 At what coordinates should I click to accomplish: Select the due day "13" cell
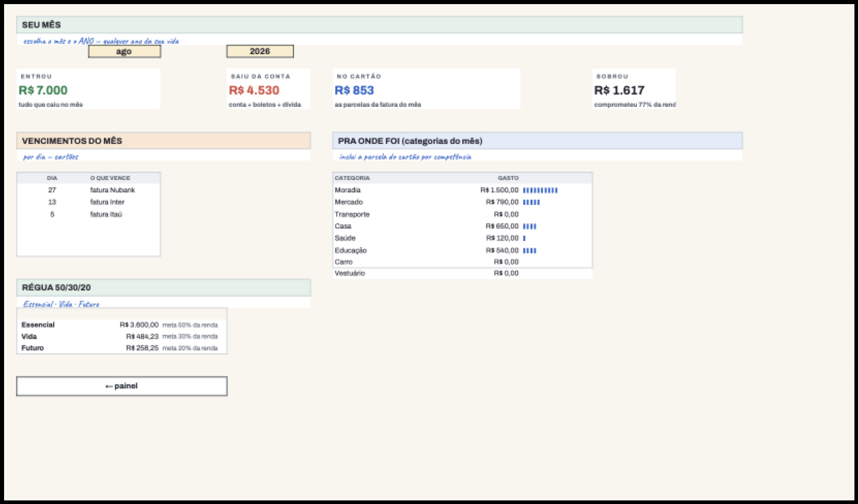coord(52,202)
